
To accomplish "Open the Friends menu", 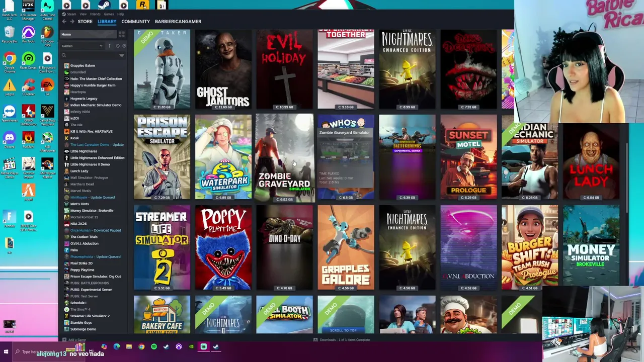I will tap(95, 14).
